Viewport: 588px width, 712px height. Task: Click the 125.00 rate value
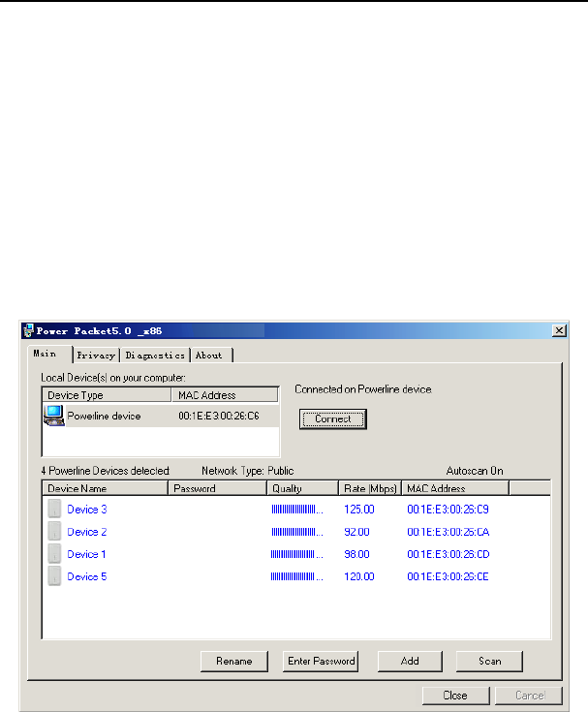pyautogui.click(x=359, y=510)
